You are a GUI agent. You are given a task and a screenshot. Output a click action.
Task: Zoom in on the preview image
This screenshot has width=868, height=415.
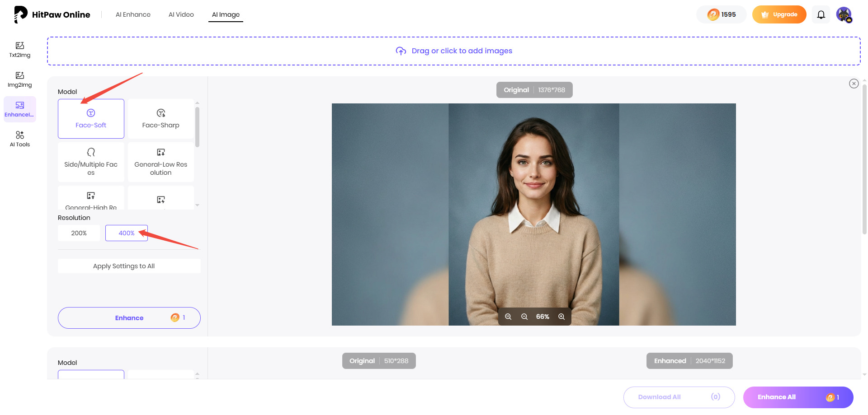tap(561, 317)
